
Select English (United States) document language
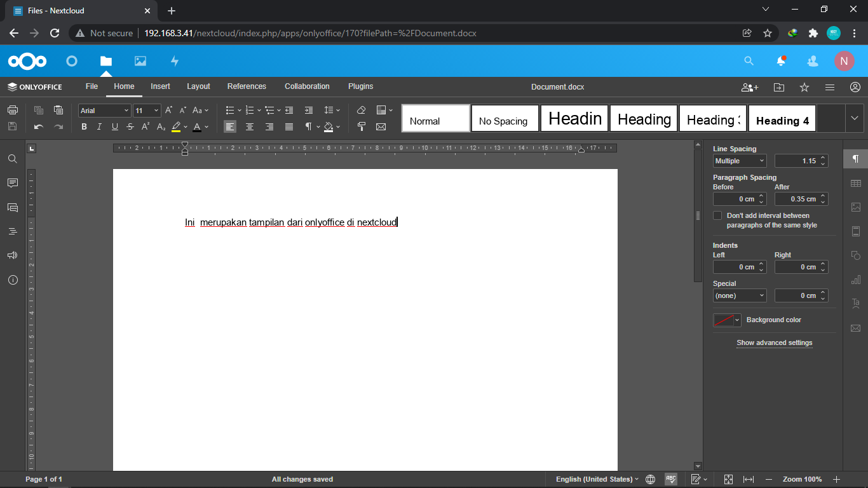[x=597, y=479]
